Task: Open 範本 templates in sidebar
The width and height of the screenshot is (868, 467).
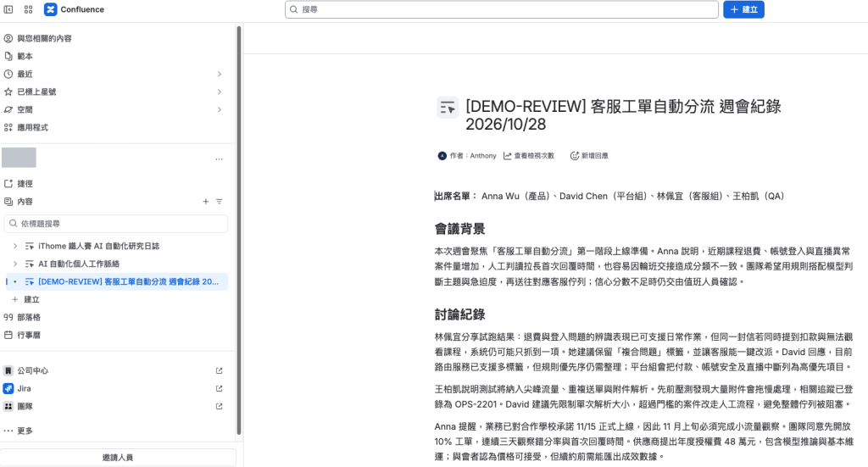Action: click(25, 56)
